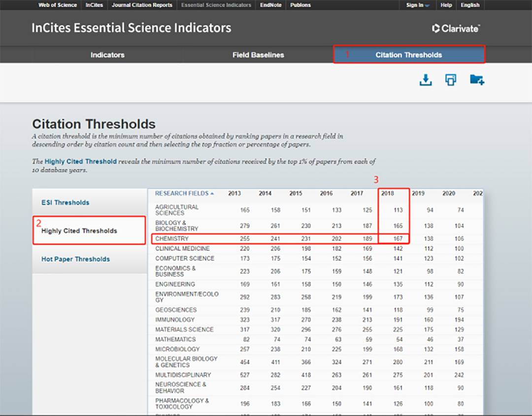Click the Clarivate logo
The image size is (532, 416).
click(456, 28)
